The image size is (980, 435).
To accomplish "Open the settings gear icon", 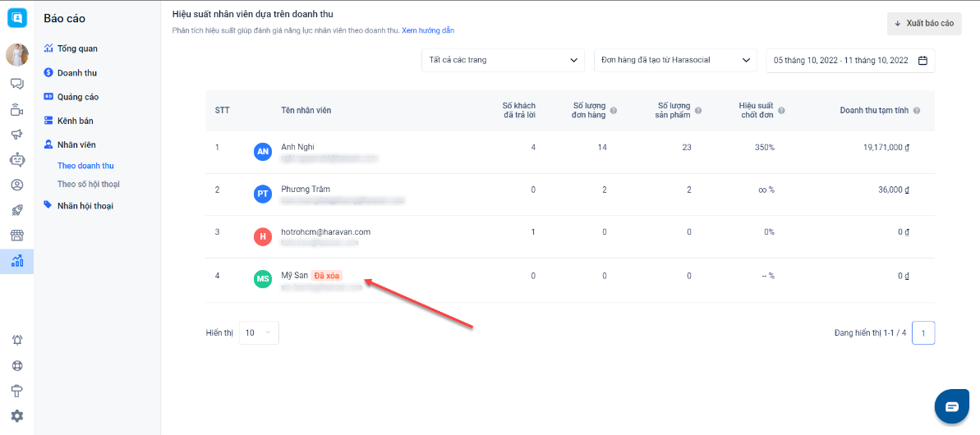I will tap(16, 416).
